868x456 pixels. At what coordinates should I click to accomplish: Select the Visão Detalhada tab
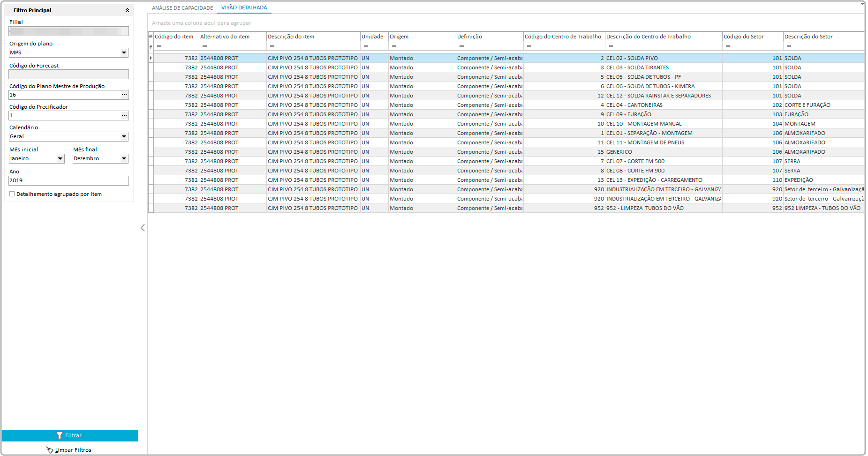tap(244, 7)
